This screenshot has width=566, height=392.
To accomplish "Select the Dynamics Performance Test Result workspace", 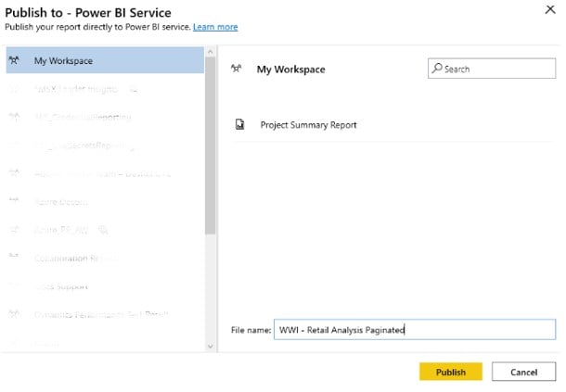I will [x=105, y=314].
